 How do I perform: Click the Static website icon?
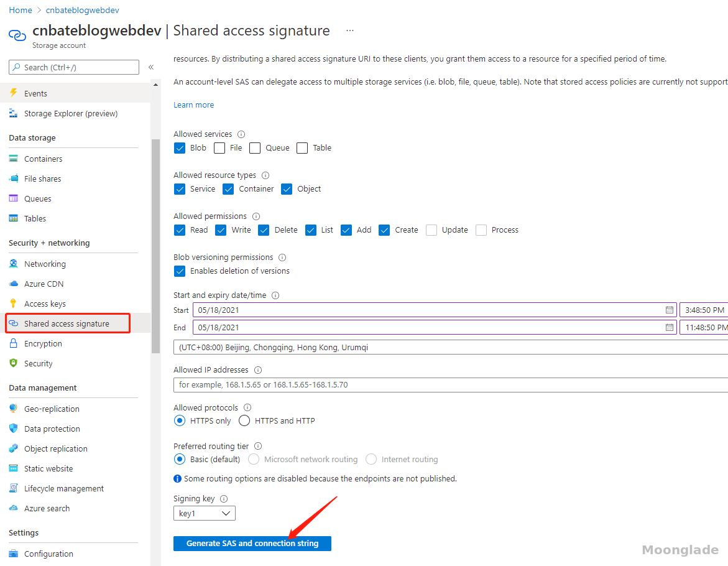click(14, 468)
